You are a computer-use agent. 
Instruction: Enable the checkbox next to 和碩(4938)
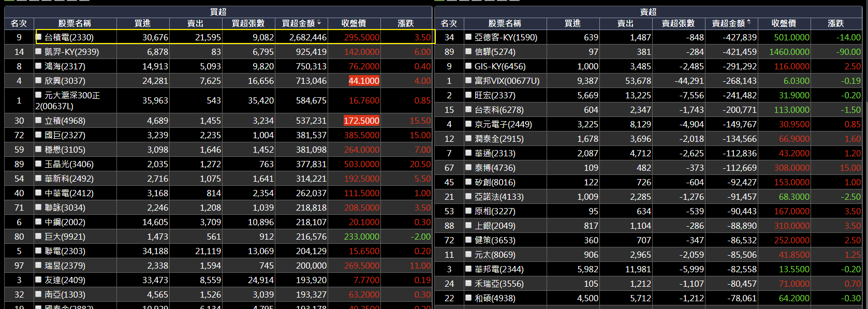(468, 298)
